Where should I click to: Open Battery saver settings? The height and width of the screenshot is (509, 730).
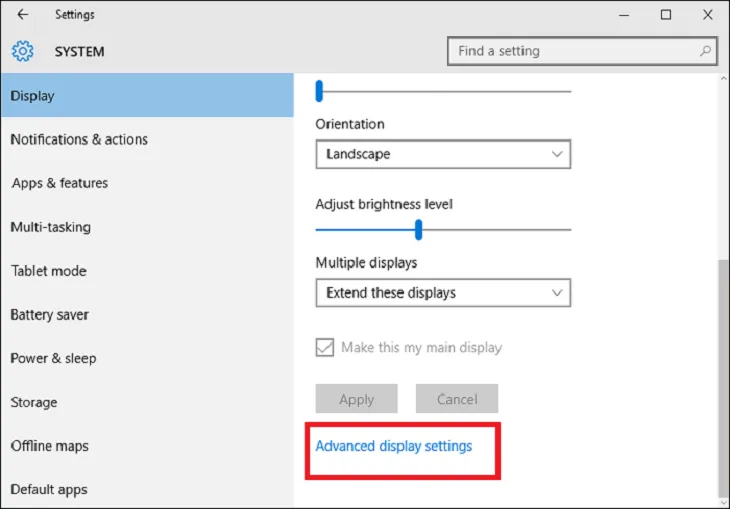(x=50, y=315)
